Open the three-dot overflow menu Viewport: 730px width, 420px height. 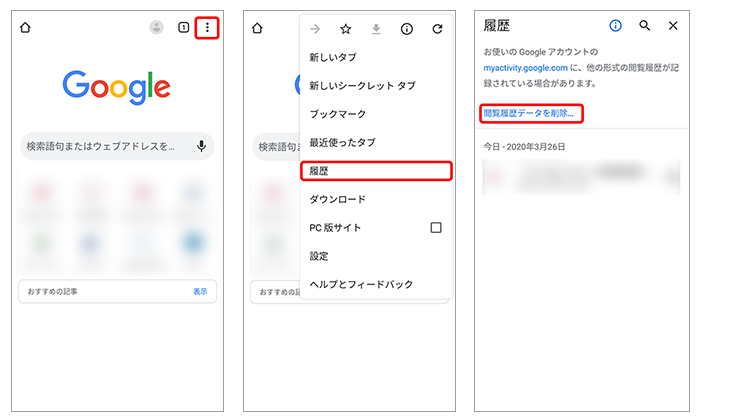(207, 27)
